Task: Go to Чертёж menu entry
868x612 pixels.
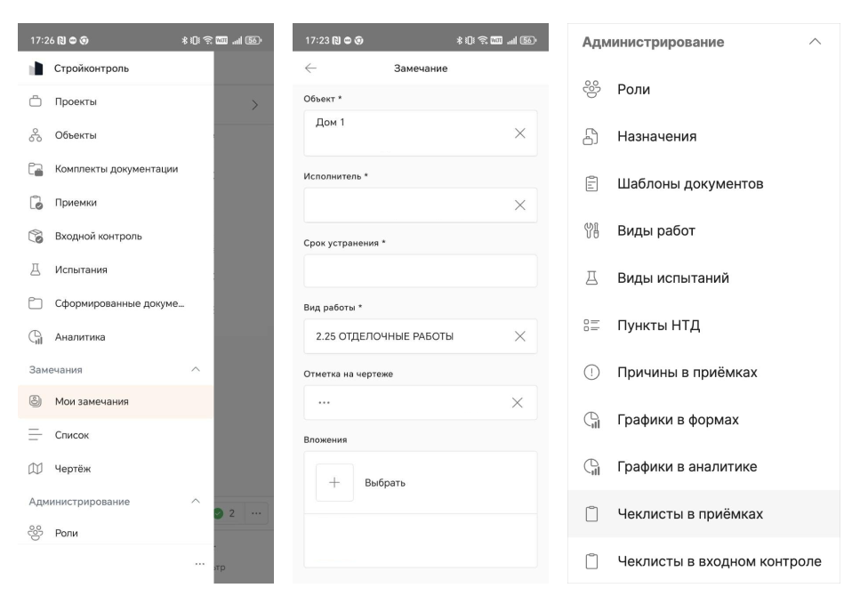Action: (74, 469)
